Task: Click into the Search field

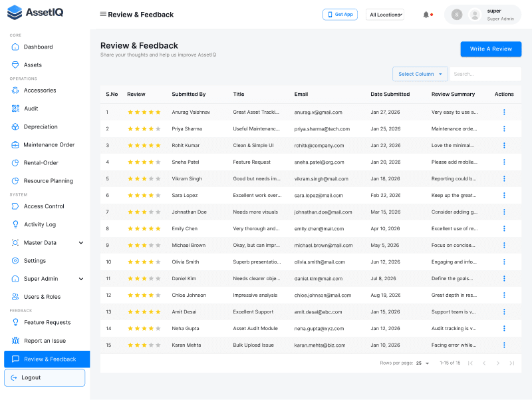Action: click(x=485, y=74)
